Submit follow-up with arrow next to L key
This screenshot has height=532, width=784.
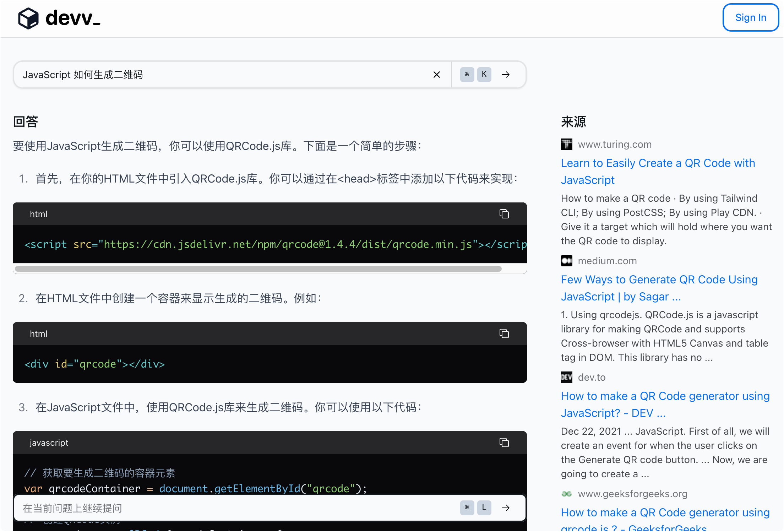click(x=506, y=508)
